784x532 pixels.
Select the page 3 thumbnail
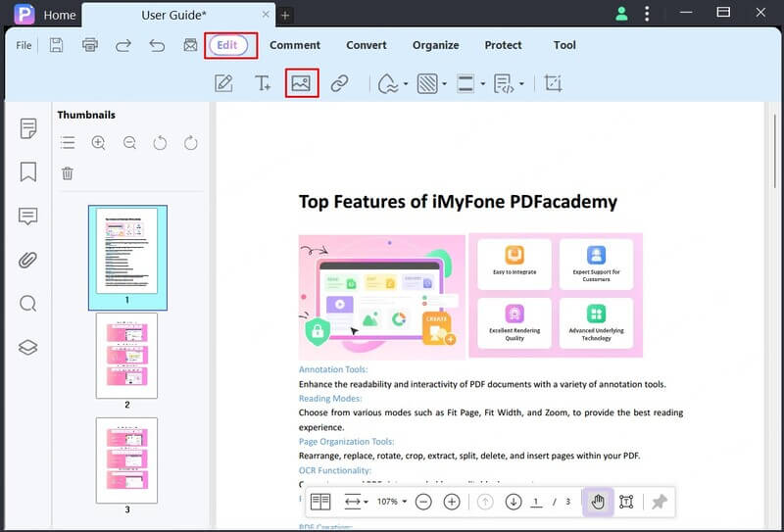coord(127,460)
